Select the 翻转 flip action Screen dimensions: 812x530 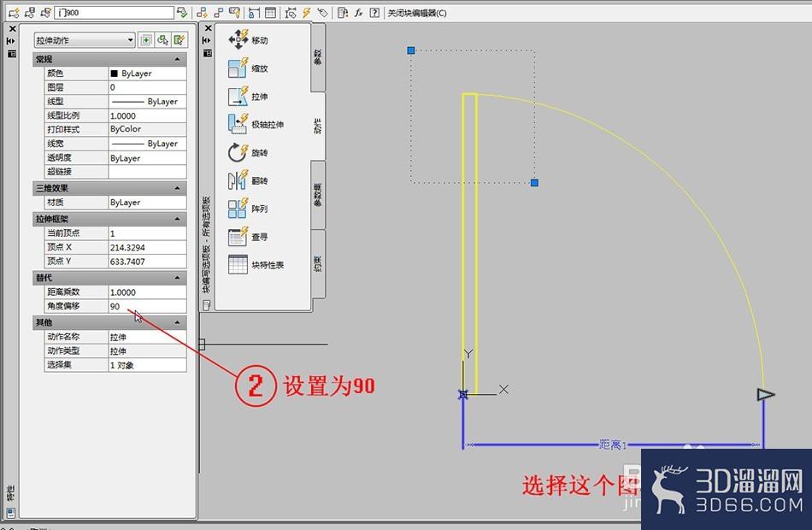(x=249, y=180)
